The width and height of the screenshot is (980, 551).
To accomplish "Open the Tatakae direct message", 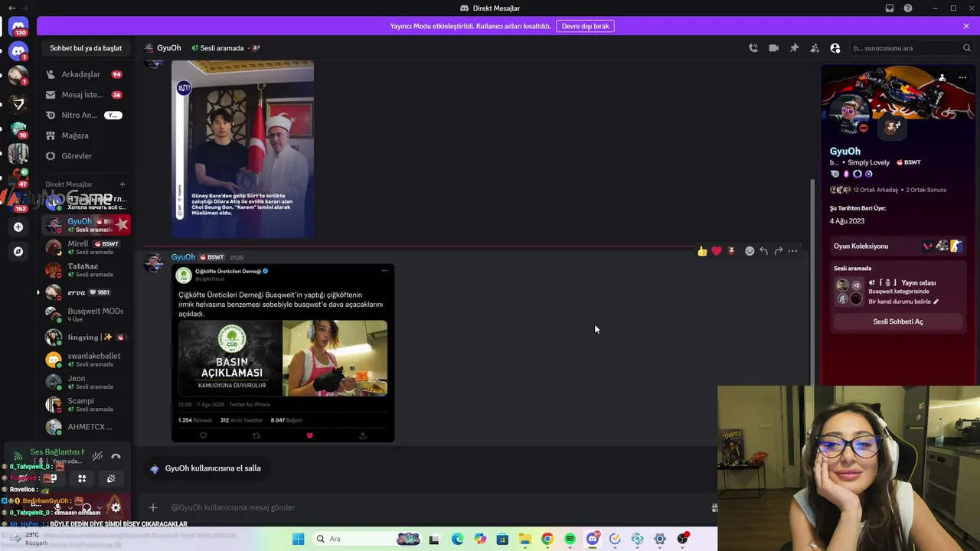I will 86,269.
